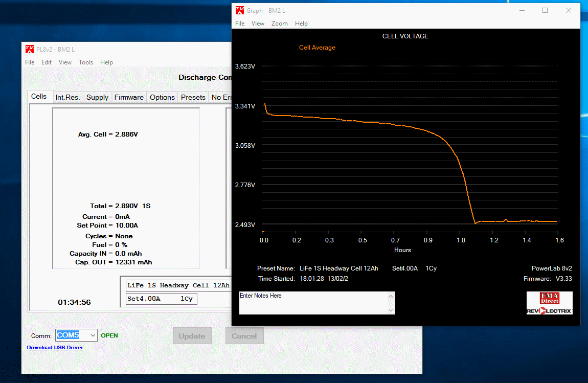This screenshot has height=383, width=588.
Task: Click the Enter Notes Here text field
Action: [x=313, y=303]
